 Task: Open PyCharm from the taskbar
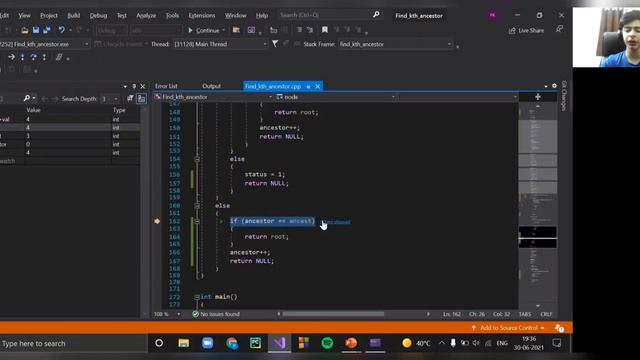[256, 343]
